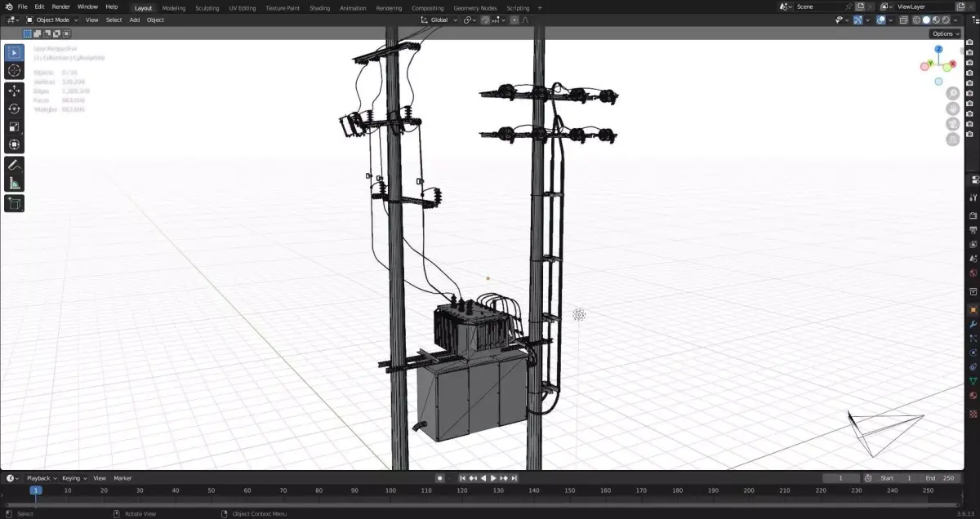Select the Annotate pencil tool
Viewport: 980px width, 519px height.
tap(14, 165)
